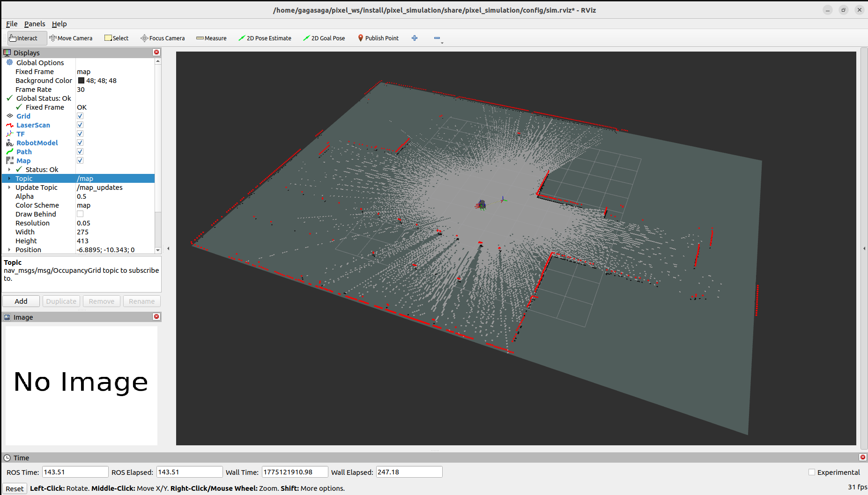Click the Alpha value 0.5

(x=82, y=196)
